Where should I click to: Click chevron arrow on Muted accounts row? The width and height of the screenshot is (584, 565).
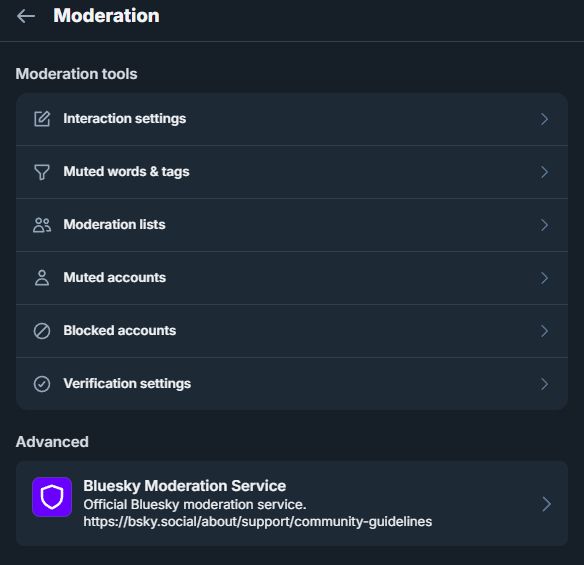pos(545,278)
